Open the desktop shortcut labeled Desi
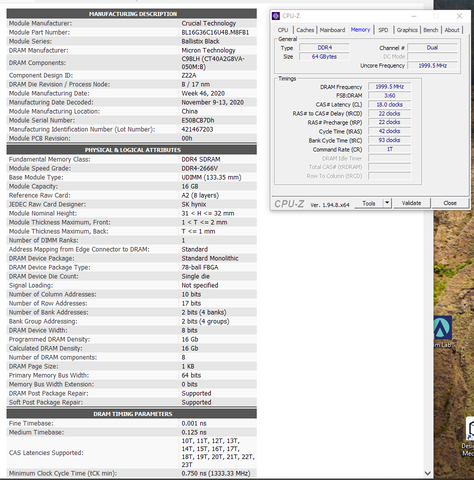 pos(470,436)
